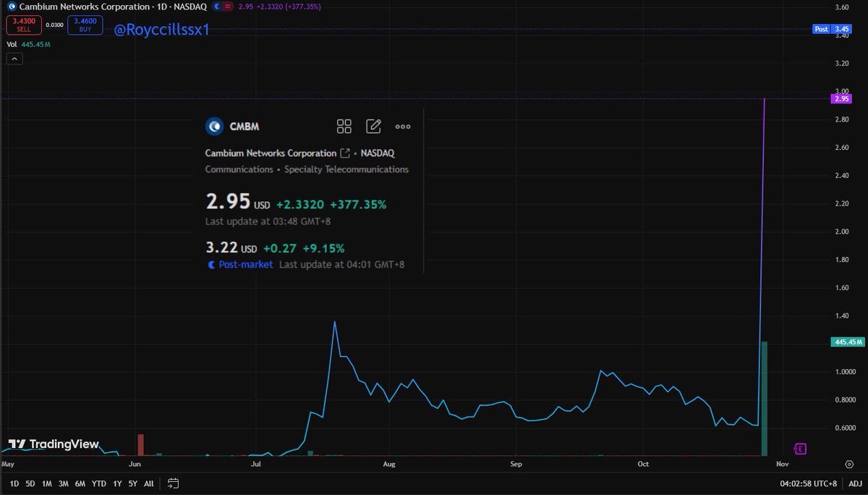Click the BUY 3.4600 button
This screenshot has width=868, height=495.
tap(85, 25)
